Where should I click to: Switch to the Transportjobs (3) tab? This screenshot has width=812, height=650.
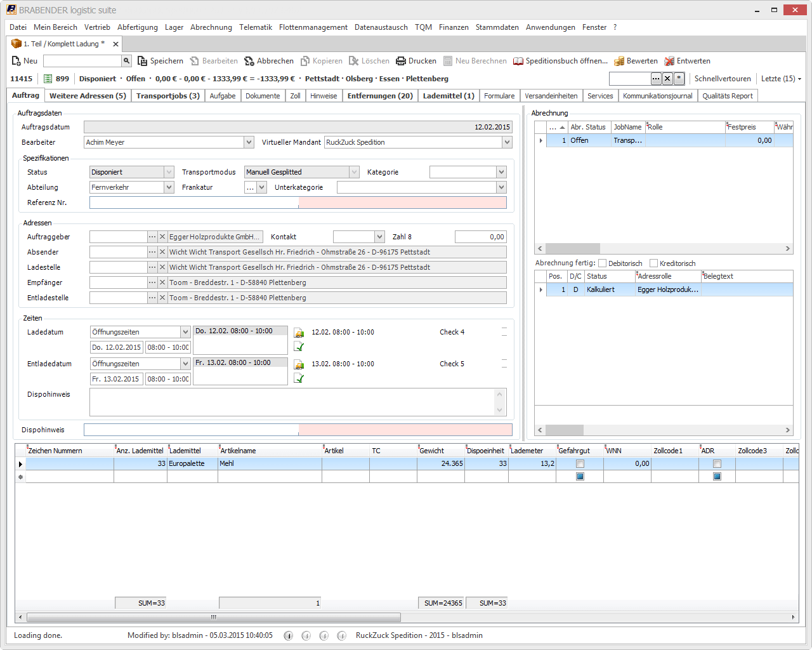click(x=167, y=96)
